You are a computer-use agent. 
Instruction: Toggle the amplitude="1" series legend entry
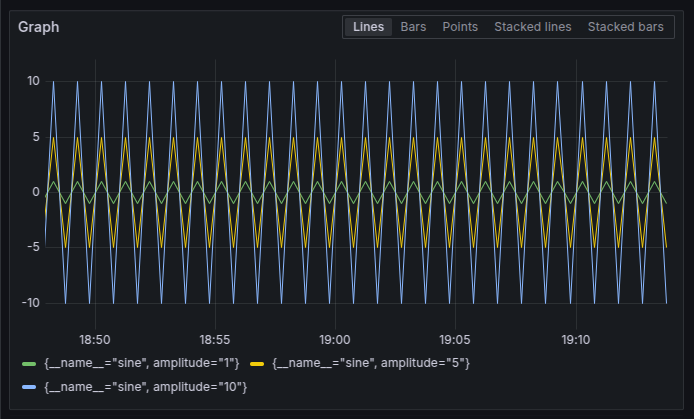coord(142,363)
